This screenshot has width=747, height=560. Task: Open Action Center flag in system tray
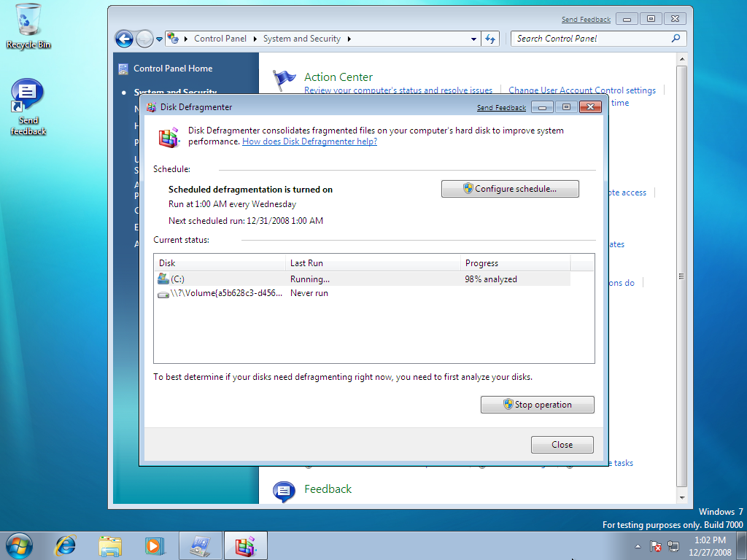tap(656, 546)
